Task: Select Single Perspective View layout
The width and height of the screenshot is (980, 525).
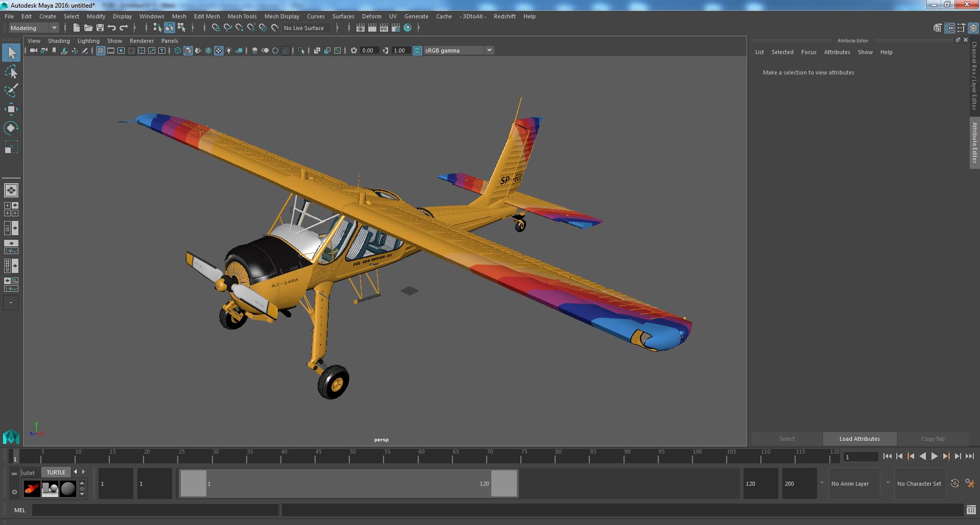Action: (x=11, y=190)
